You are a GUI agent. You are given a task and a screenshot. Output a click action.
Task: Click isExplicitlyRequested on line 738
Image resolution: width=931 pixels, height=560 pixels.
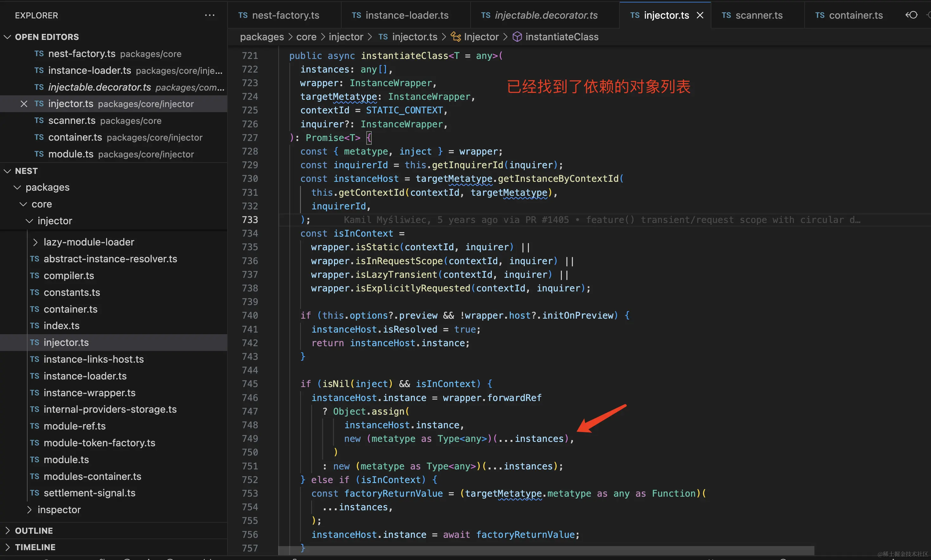click(413, 288)
